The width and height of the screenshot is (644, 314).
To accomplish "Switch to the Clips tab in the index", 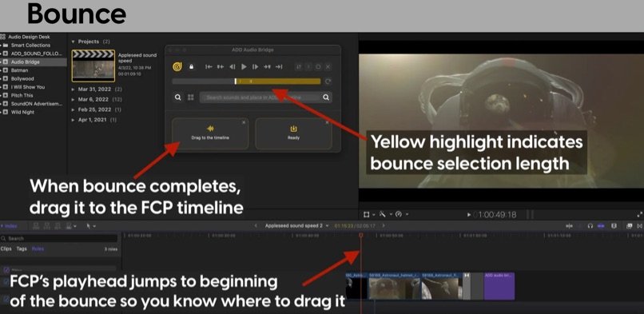I will (6, 248).
